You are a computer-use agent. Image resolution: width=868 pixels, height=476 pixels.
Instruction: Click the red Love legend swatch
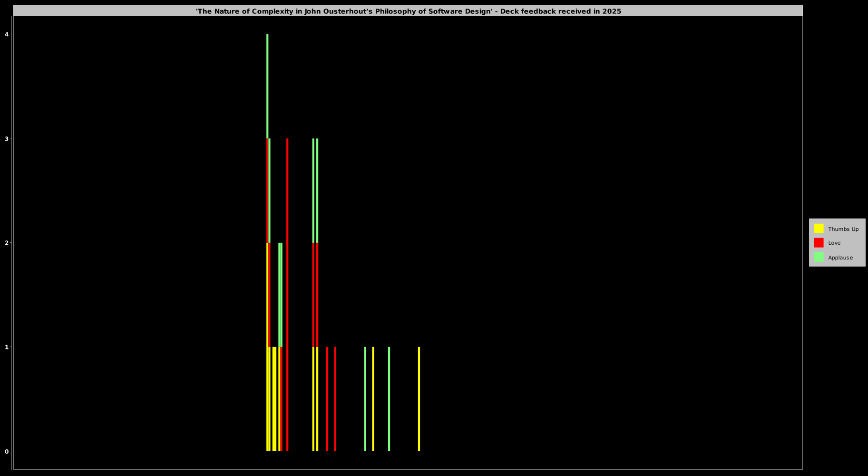pos(819,243)
